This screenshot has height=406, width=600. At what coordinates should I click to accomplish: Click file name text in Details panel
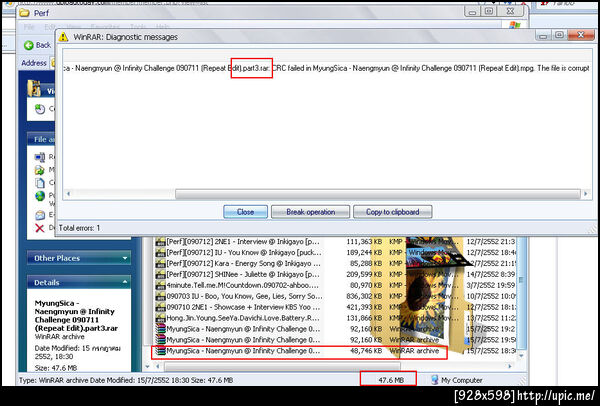click(x=76, y=316)
